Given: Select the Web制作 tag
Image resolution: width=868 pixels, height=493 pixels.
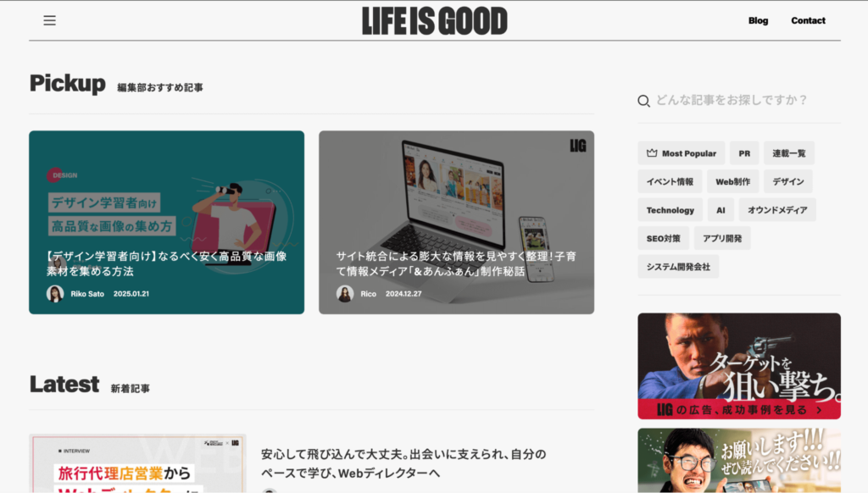Looking at the screenshot, I should [732, 181].
